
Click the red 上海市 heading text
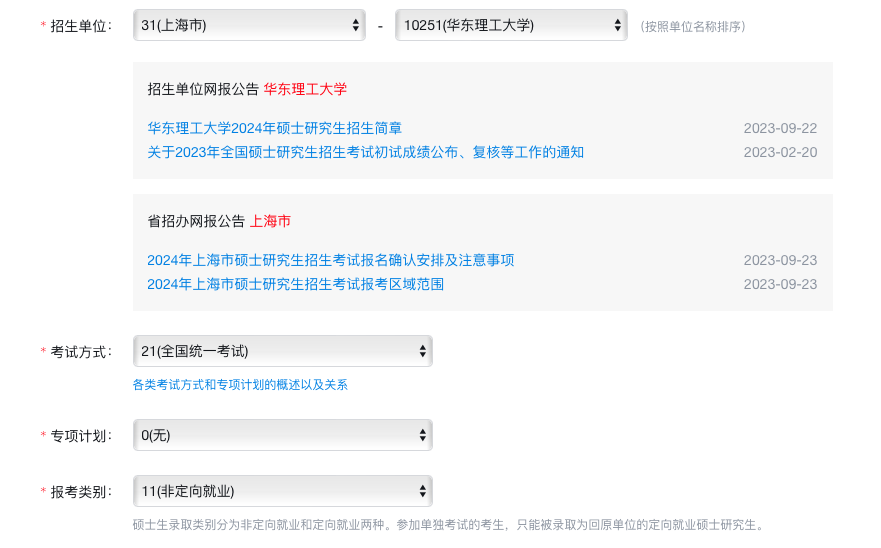(270, 221)
